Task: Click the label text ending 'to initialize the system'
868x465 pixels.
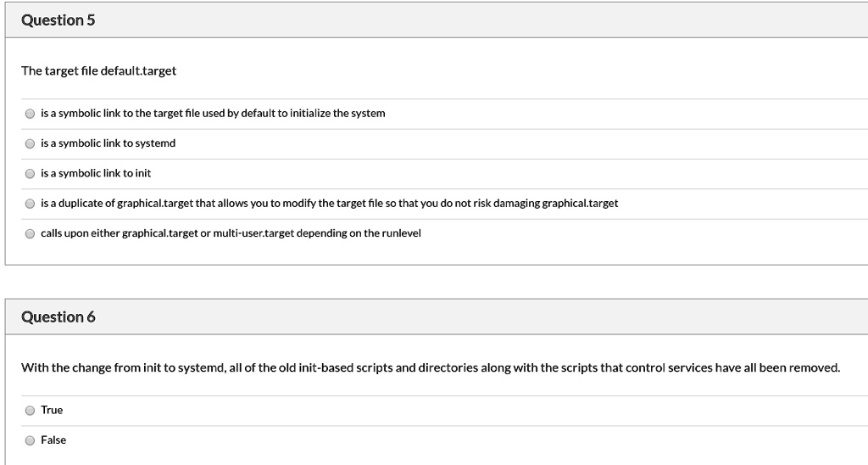Action: coord(213,113)
